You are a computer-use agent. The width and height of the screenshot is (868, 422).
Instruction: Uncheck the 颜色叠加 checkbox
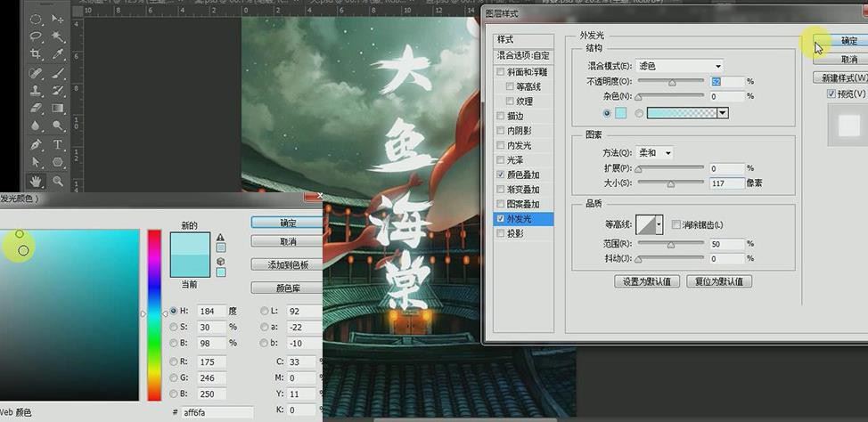tap(501, 174)
